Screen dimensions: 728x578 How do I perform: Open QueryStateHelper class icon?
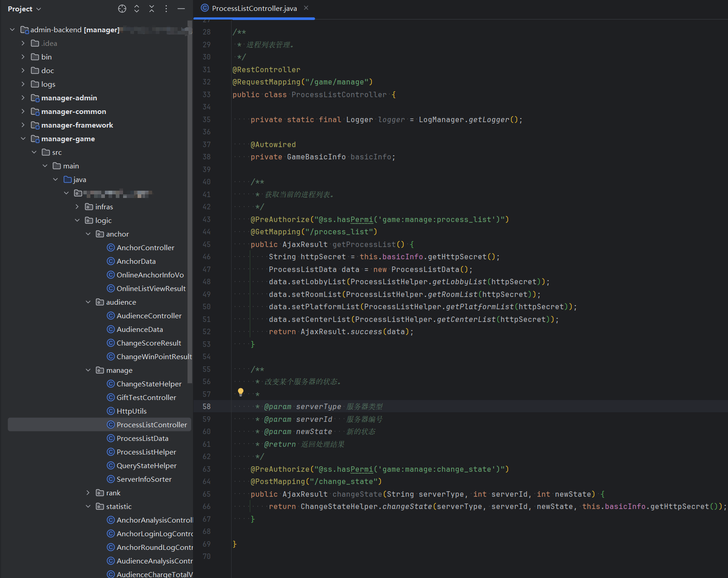[x=111, y=465]
